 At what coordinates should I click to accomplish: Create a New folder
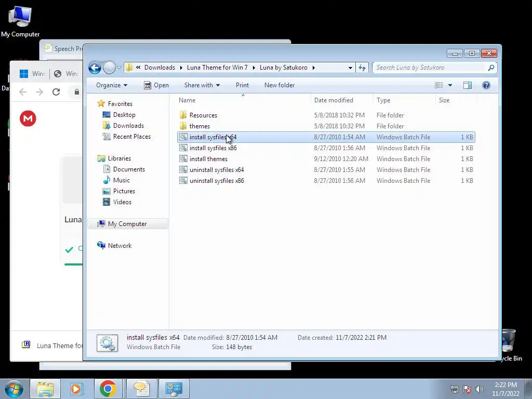(x=280, y=85)
